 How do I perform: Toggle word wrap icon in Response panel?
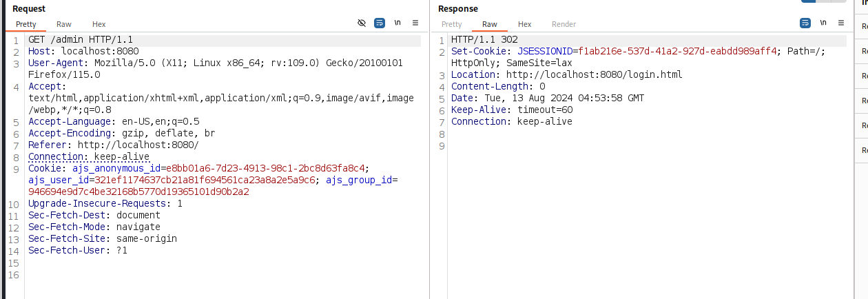pyautogui.click(x=805, y=23)
